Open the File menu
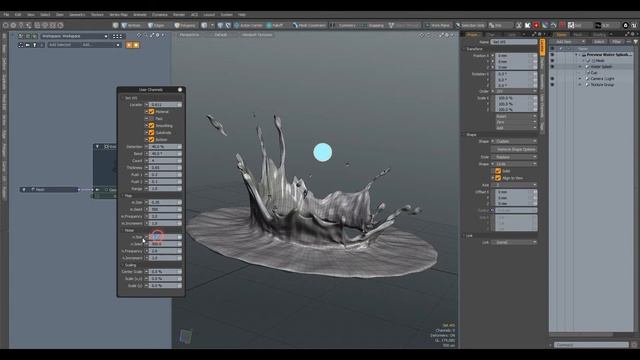Image resolution: width=640 pixels, height=360 pixels. coord(6,15)
